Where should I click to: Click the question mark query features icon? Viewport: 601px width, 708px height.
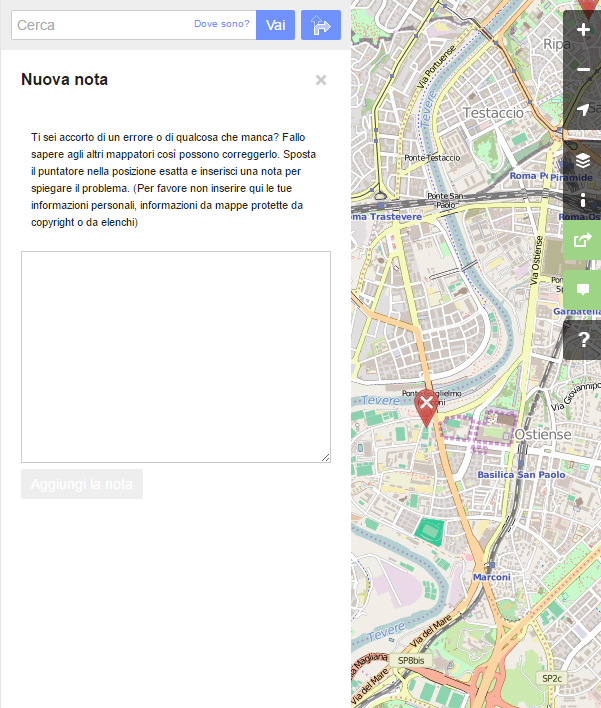(583, 340)
